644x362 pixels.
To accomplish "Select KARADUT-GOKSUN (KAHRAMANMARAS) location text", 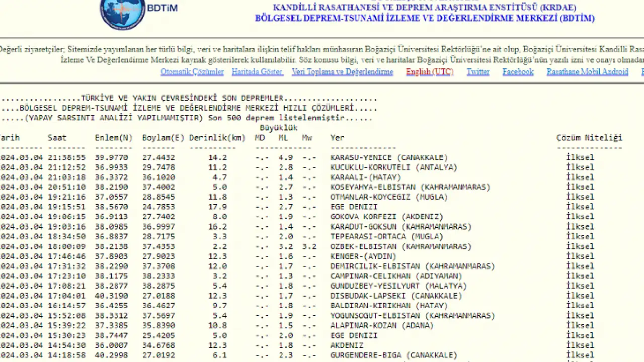I will [401, 227].
